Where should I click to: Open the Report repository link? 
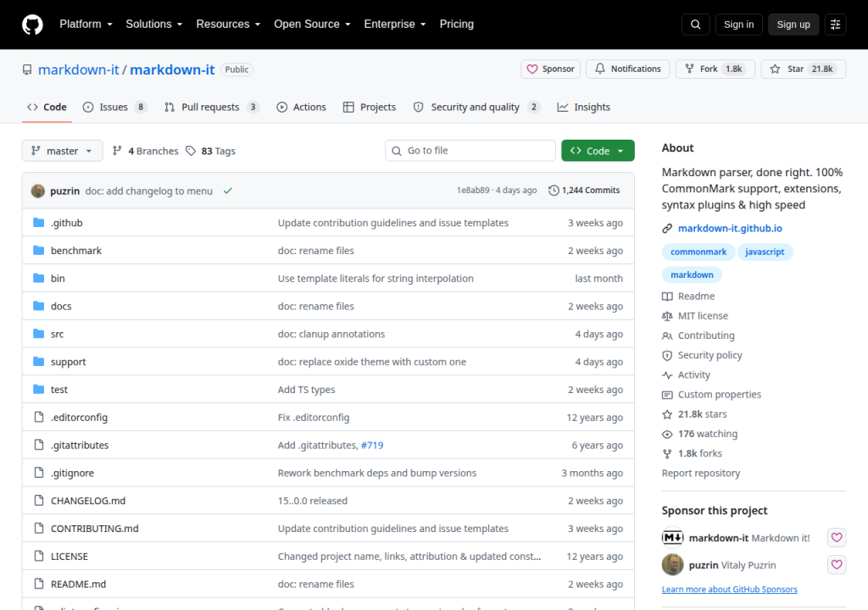(700, 473)
